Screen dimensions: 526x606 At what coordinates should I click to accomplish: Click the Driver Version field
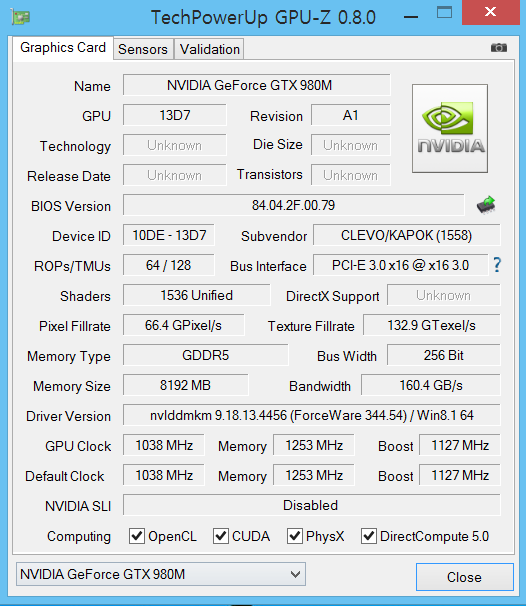312,415
